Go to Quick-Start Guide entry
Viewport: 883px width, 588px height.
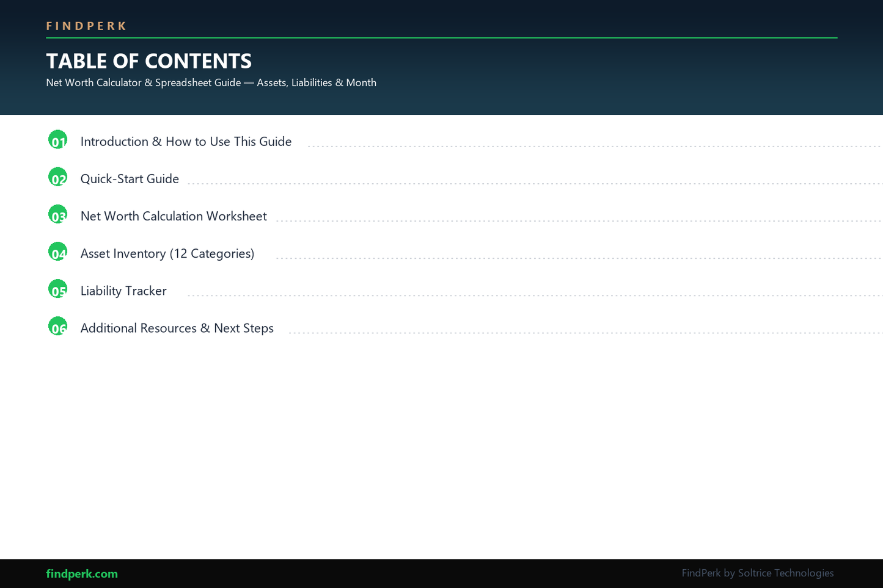130,179
